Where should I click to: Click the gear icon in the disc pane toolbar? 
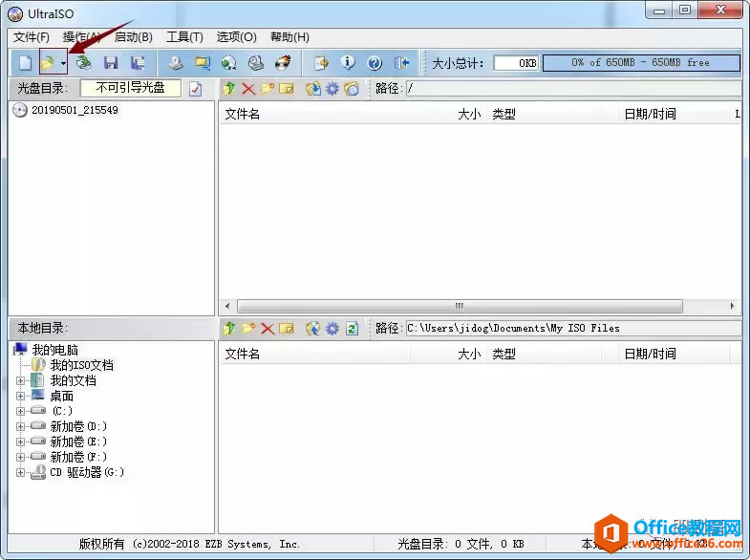tap(332, 89)
